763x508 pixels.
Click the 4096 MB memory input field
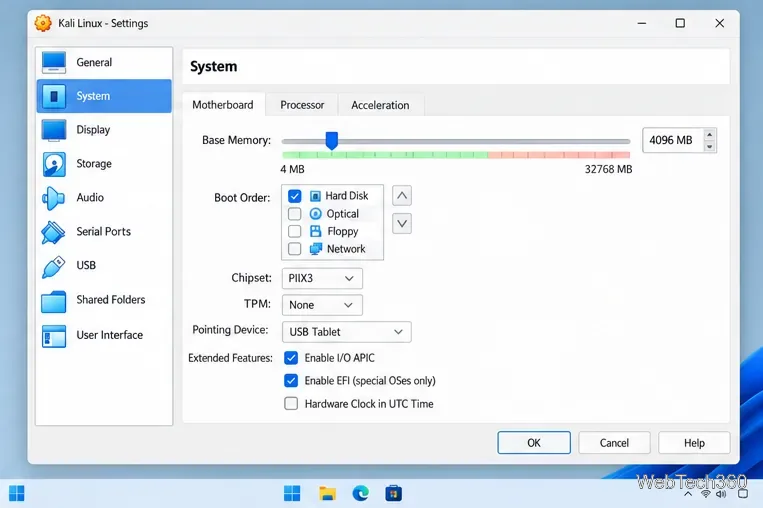(672, 140)
